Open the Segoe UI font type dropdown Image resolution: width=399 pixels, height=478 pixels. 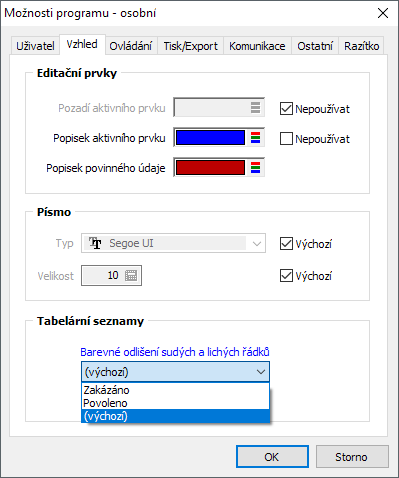tap(257, 243)
